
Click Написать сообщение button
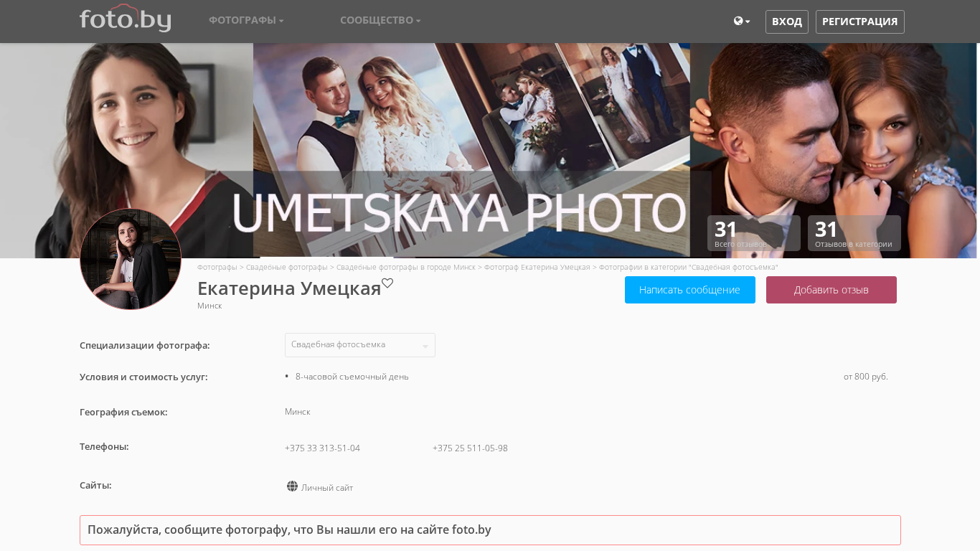point(690,290)
